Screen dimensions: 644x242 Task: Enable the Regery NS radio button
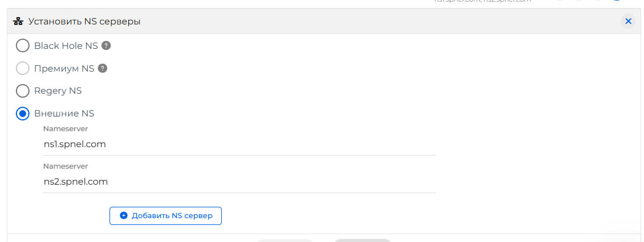[23, 91]
